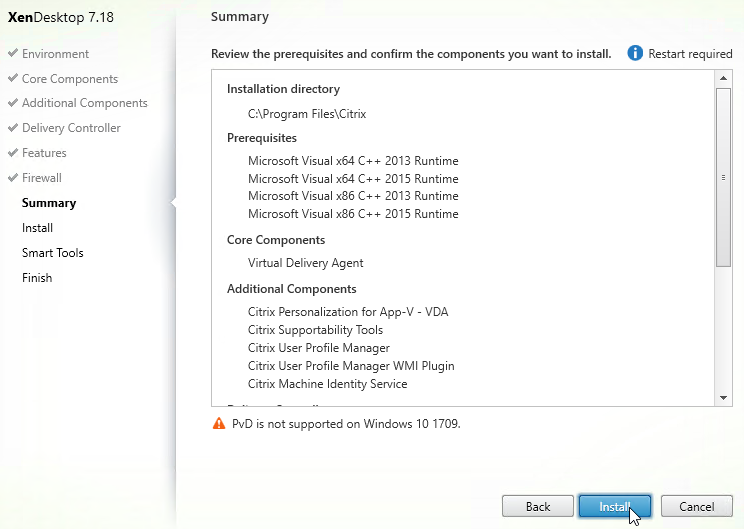Open the Core Components step in sidebar
Viewport: 744px width, 529px height.
(x=70, y=79)
